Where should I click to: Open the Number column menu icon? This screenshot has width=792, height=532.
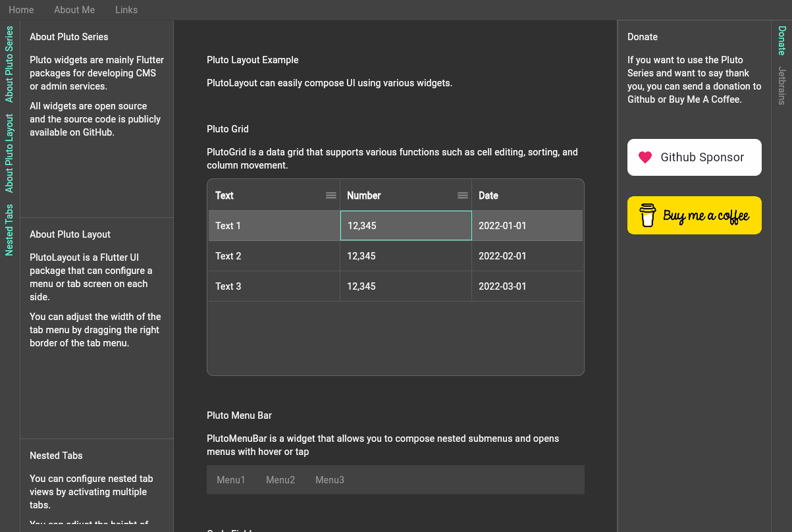point(463,195)
